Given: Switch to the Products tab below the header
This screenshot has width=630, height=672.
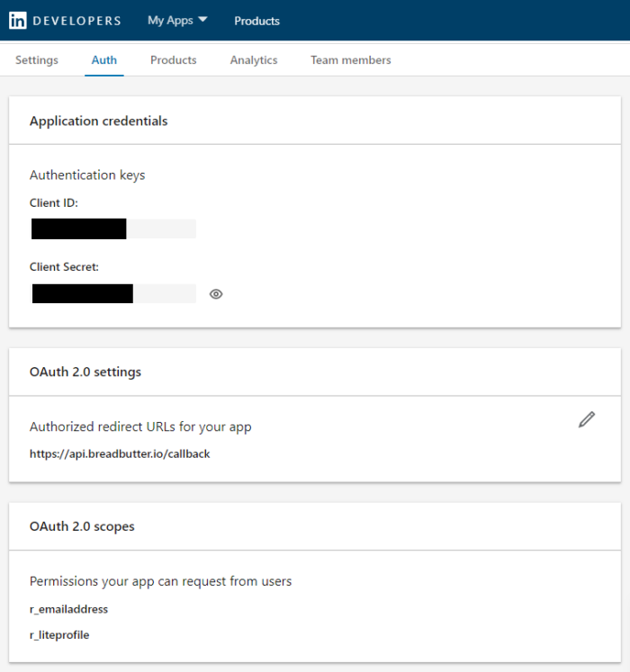Looking at the screenshot, I should pyautogui.click(x=174, y=60).
